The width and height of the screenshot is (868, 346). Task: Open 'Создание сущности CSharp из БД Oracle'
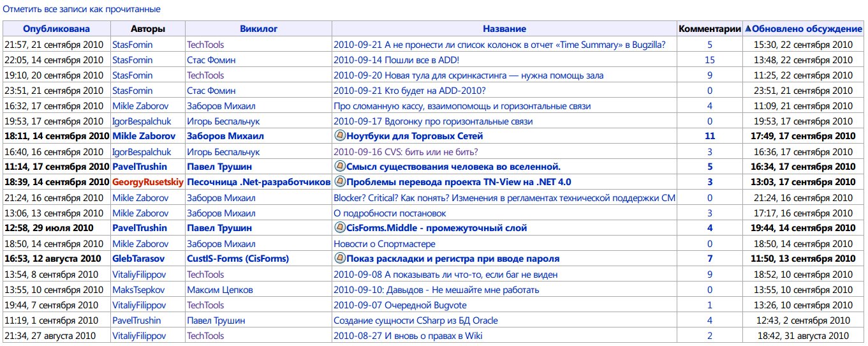(416, 320)
